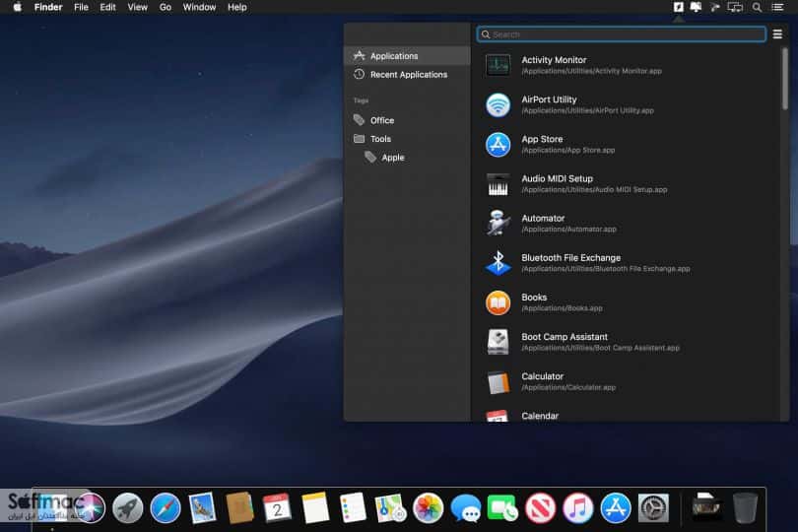Open Messages in the Dock
The width and height of the screenshot is (798, 532).
click(x=465, y=507)
